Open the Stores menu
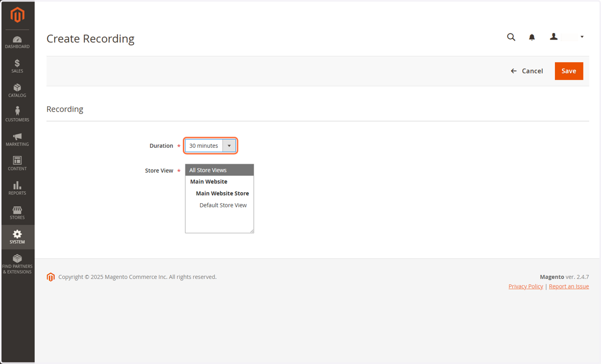The image size is (601, 364). coord(18,213)
